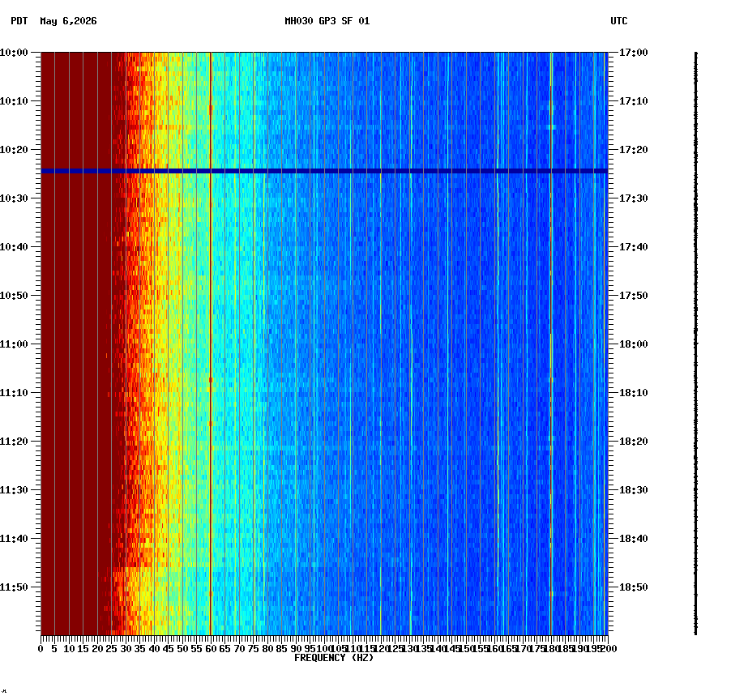Click the 11:30 PDT time label
Screen dimensions: 731x700
14,490
